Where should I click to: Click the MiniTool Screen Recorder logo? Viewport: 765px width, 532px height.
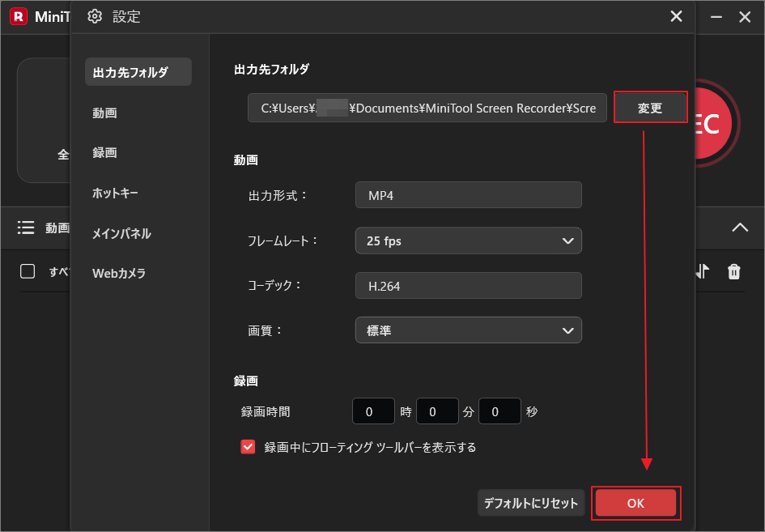18,16
